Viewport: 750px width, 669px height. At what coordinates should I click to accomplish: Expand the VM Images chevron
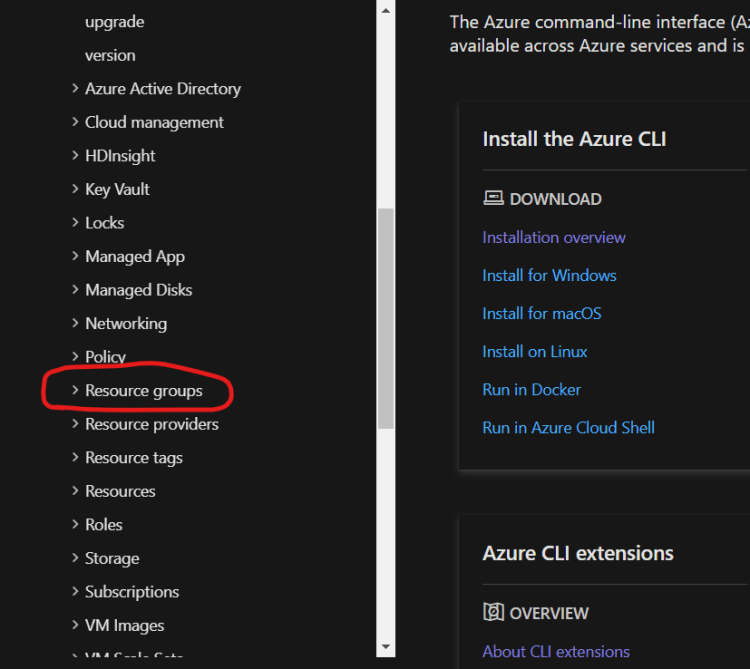[x=75, y=625]
